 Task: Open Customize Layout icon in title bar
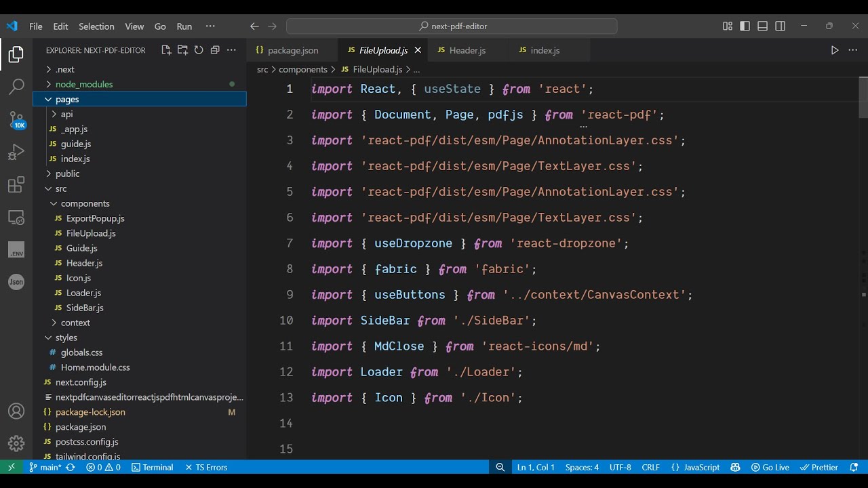click(x=728, y=26)
